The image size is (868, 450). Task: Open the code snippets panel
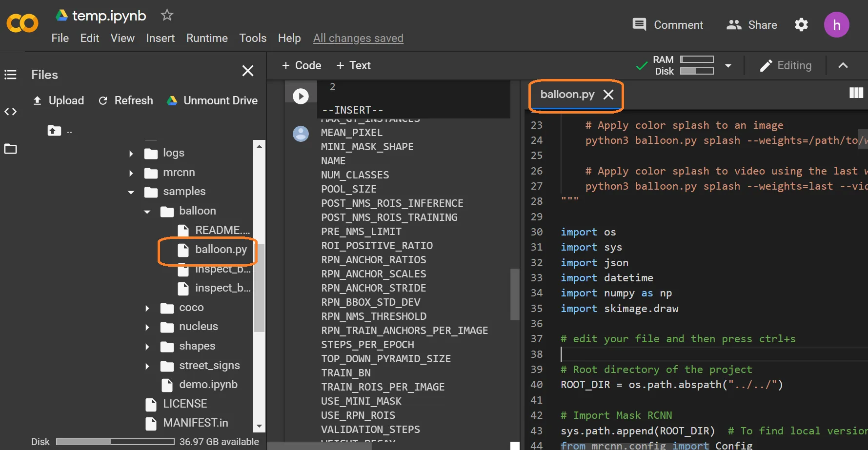click(10, 111)
